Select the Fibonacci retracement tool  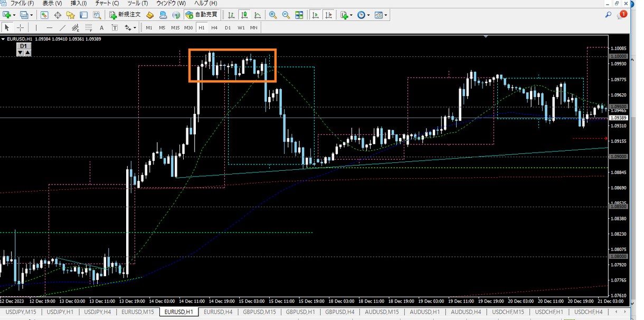coord(88,27)
